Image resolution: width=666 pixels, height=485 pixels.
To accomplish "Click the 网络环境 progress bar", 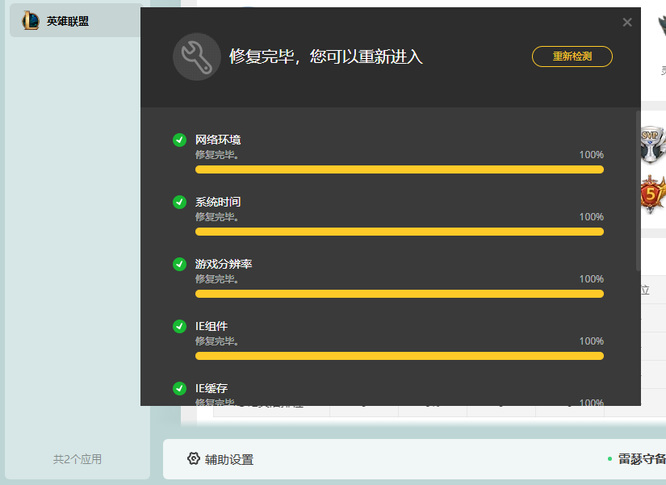I will pos(399,170).
